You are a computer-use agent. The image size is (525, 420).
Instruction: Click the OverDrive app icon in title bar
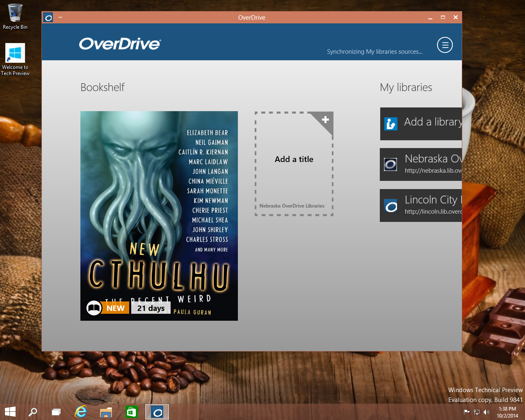point(48,18)
